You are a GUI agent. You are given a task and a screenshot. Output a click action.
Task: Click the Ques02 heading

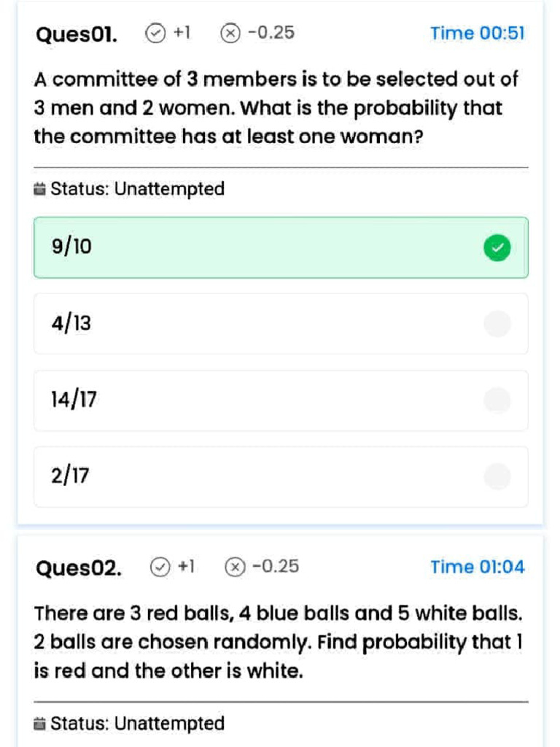(78, 568)
